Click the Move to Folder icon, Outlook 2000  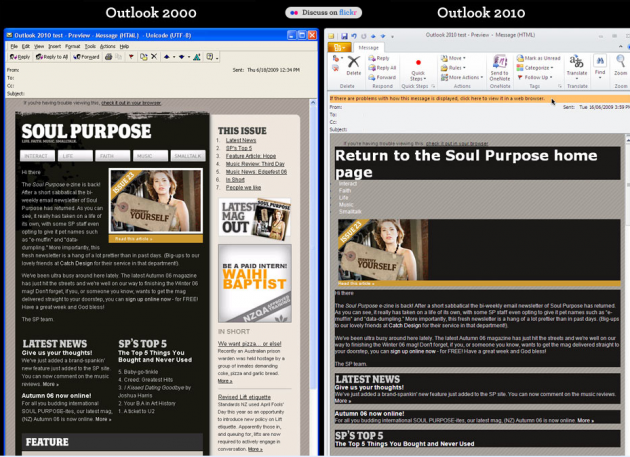coord(143,57)
